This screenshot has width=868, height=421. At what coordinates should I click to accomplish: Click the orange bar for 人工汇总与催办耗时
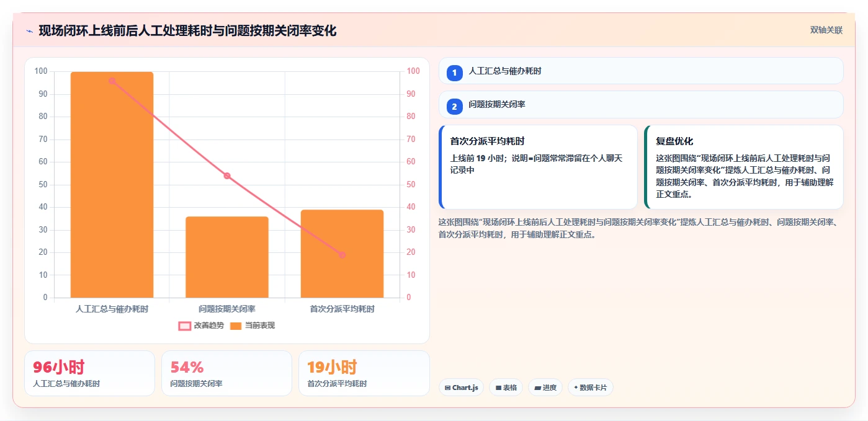[112, 185]
